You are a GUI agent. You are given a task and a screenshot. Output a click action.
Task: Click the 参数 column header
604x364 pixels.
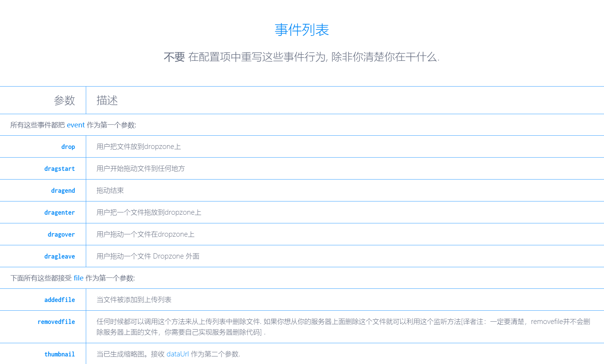pyautogui.click(x=64, y=100)
